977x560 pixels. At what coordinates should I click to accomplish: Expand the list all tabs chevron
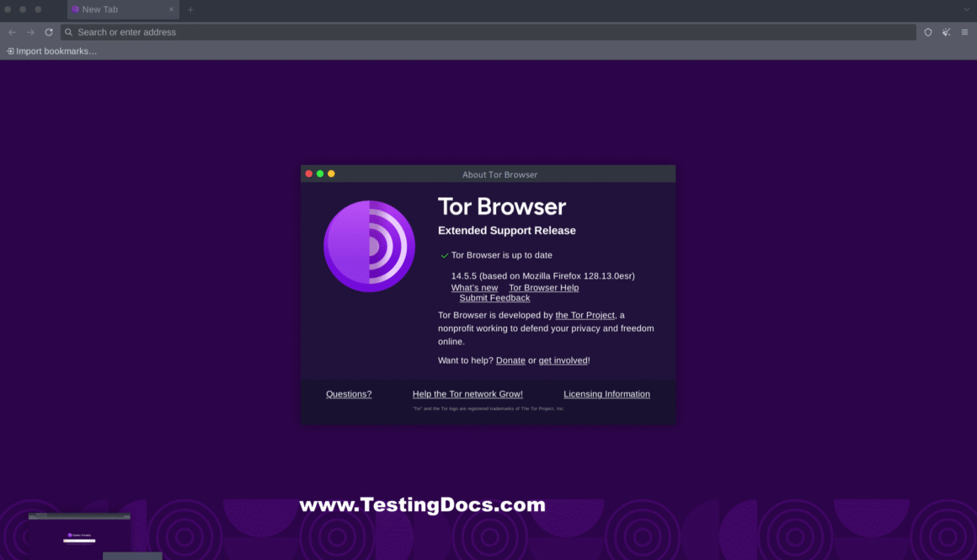[966, 9]
